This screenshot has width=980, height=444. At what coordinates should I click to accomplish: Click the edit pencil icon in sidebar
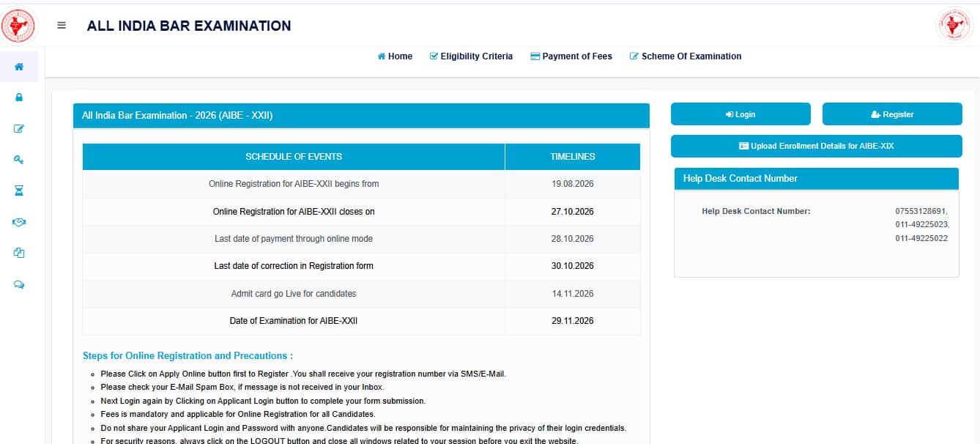[x=19, y=129]
